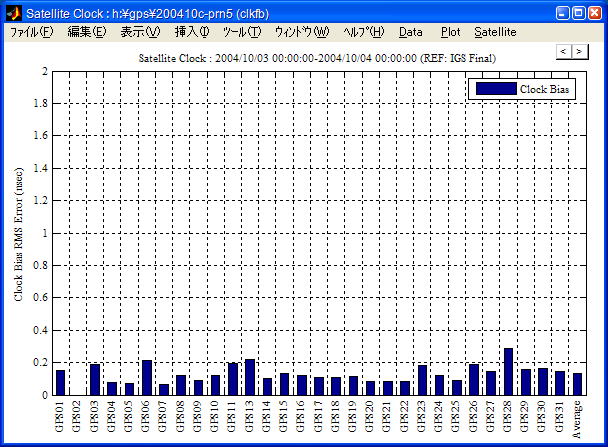Select the Clock Bias legend label

point(543,88)
